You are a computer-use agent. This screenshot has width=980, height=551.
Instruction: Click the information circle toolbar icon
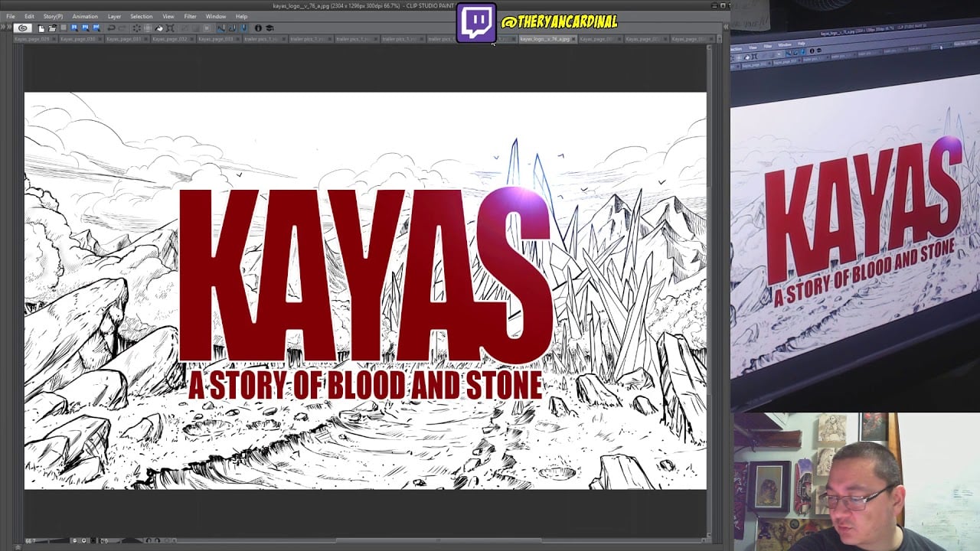[258, 28]
